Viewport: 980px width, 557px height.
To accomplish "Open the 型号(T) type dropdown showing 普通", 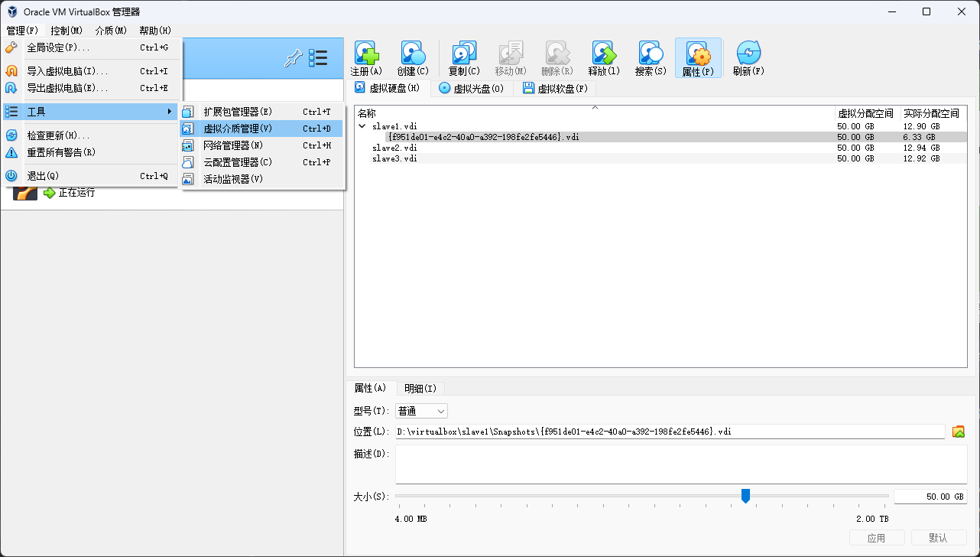I will click(x=421, y=412).
